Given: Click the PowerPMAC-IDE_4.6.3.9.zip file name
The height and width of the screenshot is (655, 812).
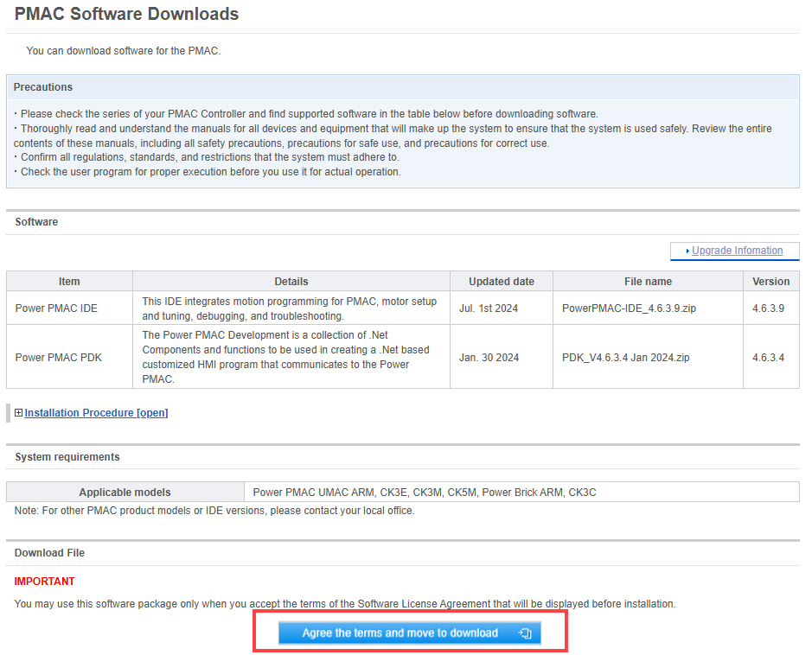Looking at the screenshot, I should point(629,308).
